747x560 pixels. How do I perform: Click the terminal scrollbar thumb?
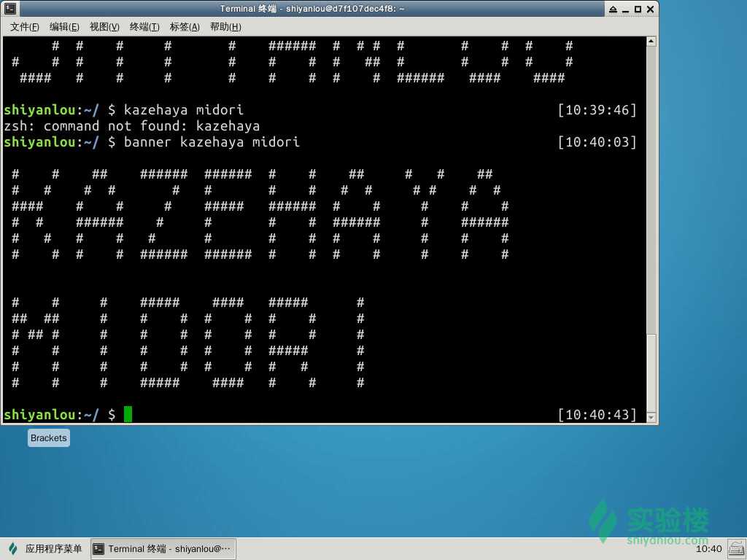coord(651,373)
